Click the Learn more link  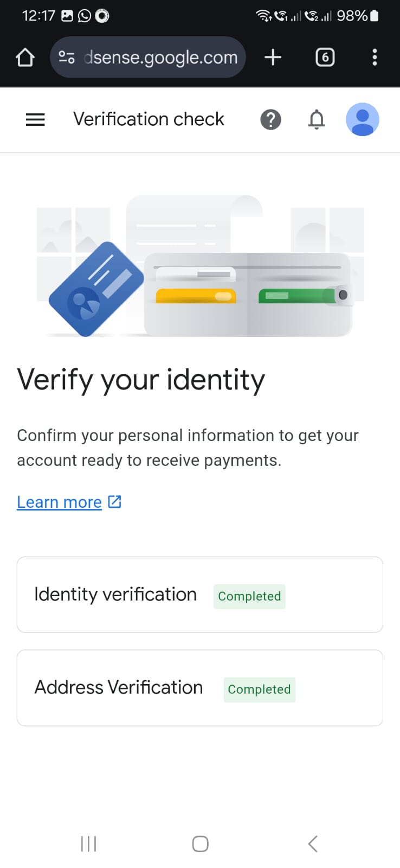coord(59,502)
